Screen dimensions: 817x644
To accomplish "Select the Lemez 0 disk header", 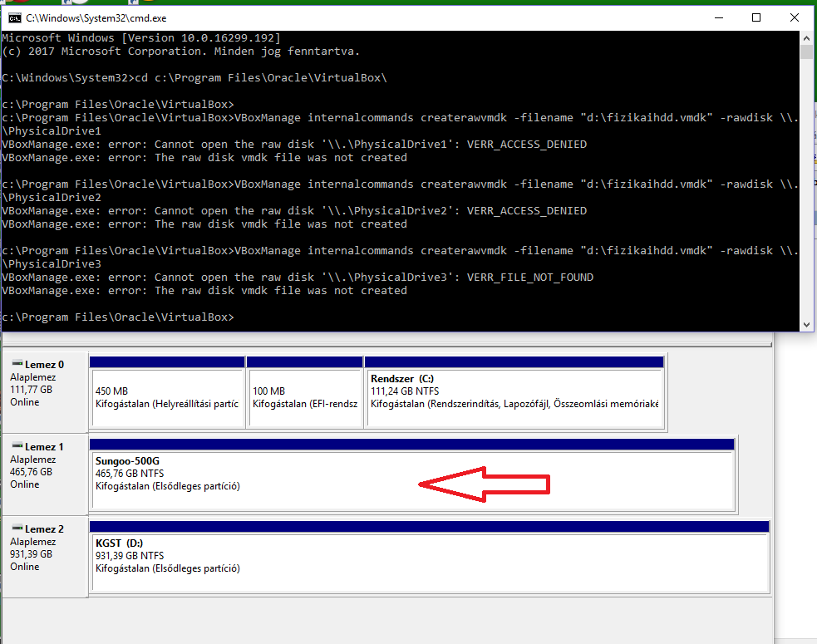I will pos(46,392).
